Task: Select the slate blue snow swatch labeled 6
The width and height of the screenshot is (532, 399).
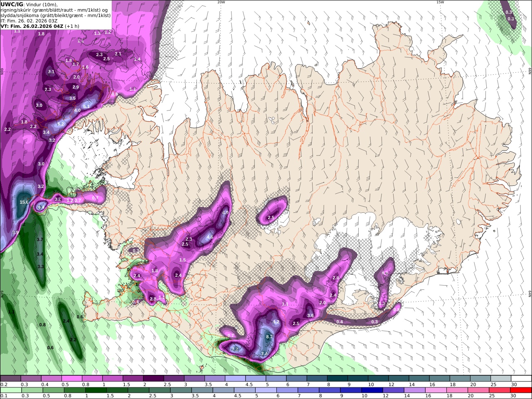Action: [x=296, y=378]
